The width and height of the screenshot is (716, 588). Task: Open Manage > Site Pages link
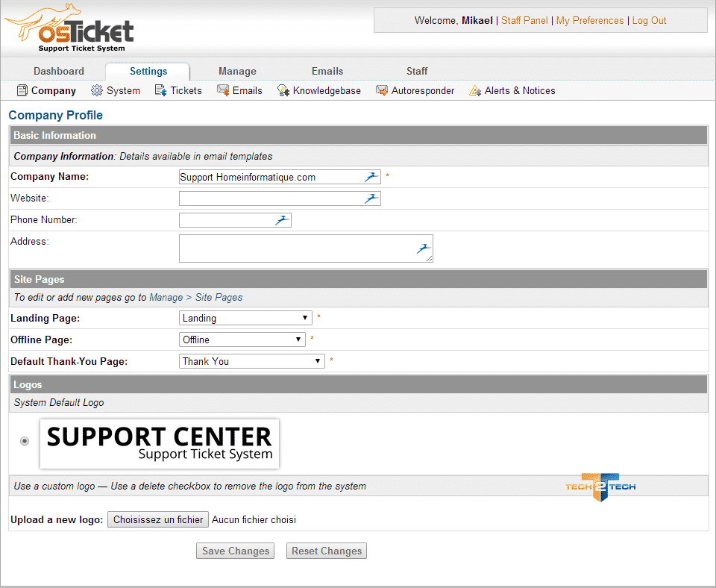point(195,297)
